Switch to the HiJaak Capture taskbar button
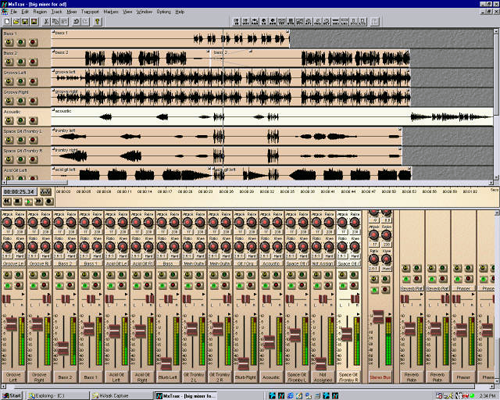Viewport: 500px width, 400px height. (122, 396)
